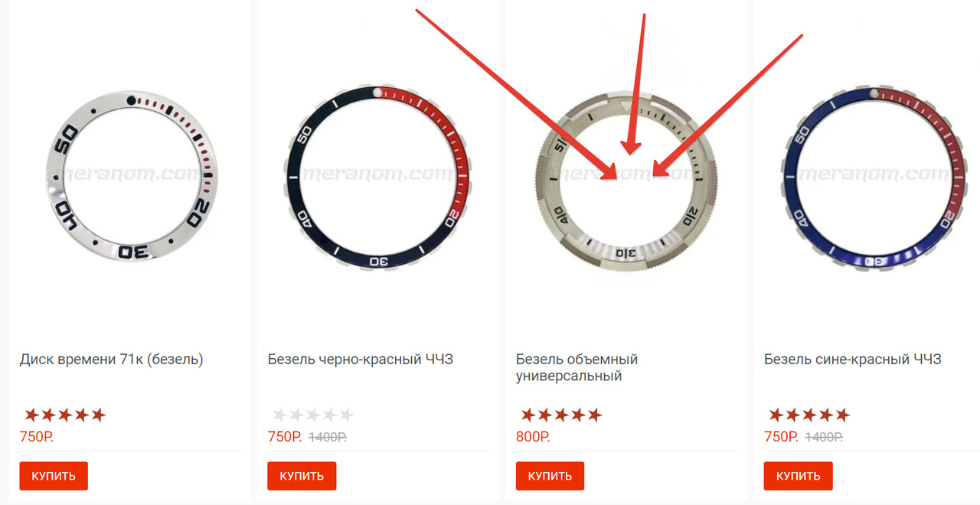The width and height of the screenshot is (980, 505).
Task: Click the 750Р. price under Диск времени
Action: tap(36, 437)
